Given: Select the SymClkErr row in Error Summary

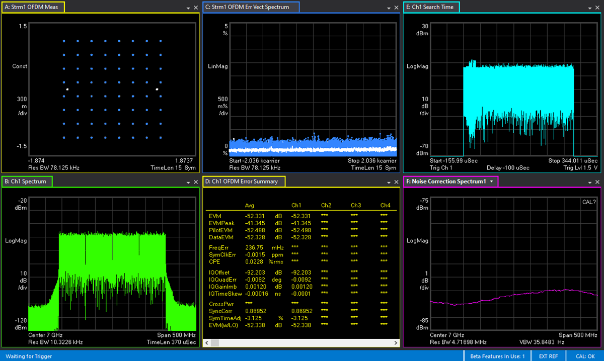Looking at the screenshot, I should click(302, 255).
